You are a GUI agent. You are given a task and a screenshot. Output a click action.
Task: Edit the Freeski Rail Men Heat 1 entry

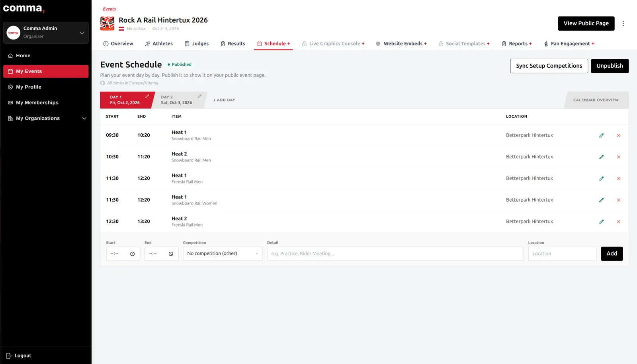coord(602,179)
